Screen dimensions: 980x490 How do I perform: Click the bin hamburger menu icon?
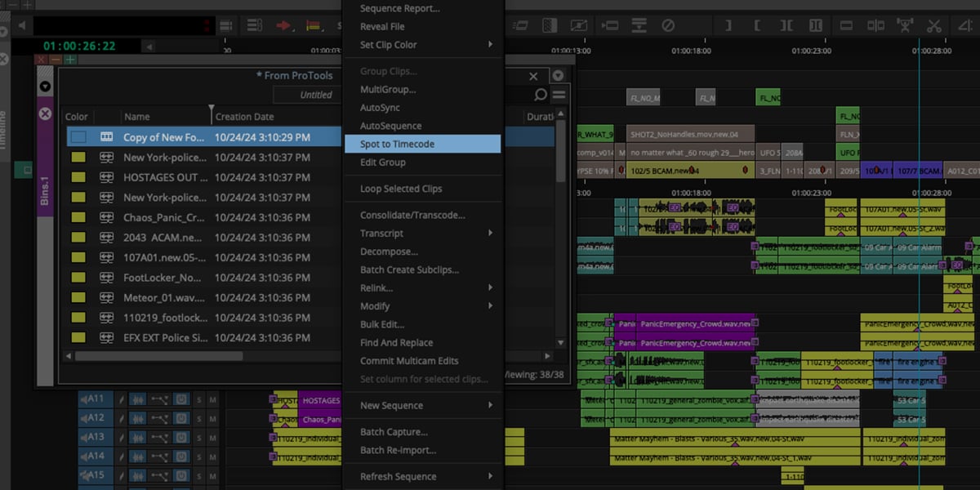(559, 94)
